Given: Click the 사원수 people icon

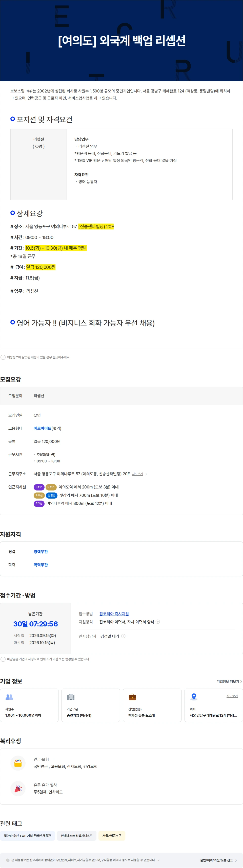Looking at the screenshot, I should 9,697.
